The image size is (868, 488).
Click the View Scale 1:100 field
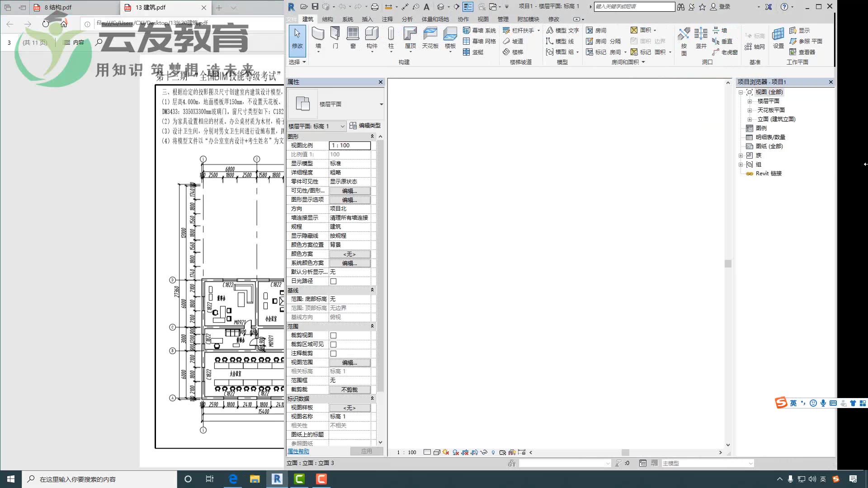349,145
